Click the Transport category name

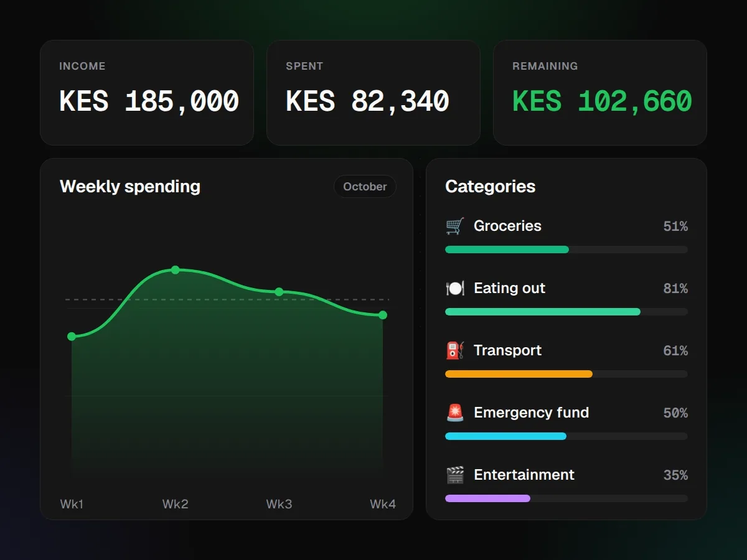[507, 350]
